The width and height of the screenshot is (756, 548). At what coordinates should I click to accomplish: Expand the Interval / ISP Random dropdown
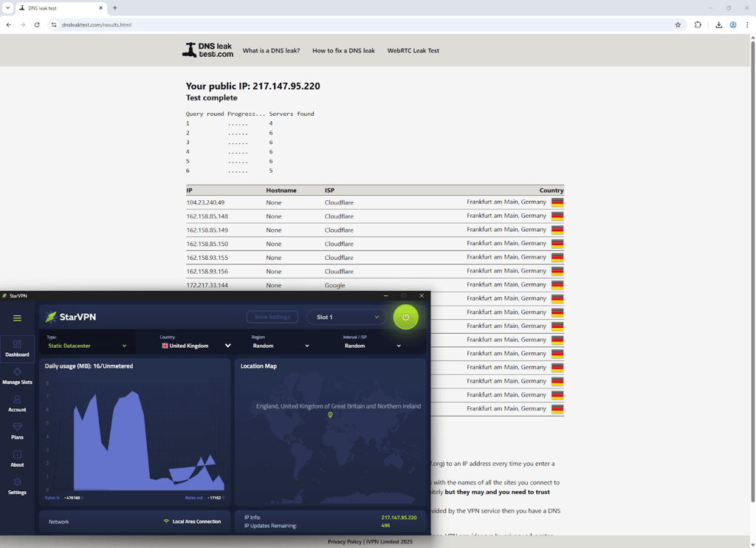(373, 346)
